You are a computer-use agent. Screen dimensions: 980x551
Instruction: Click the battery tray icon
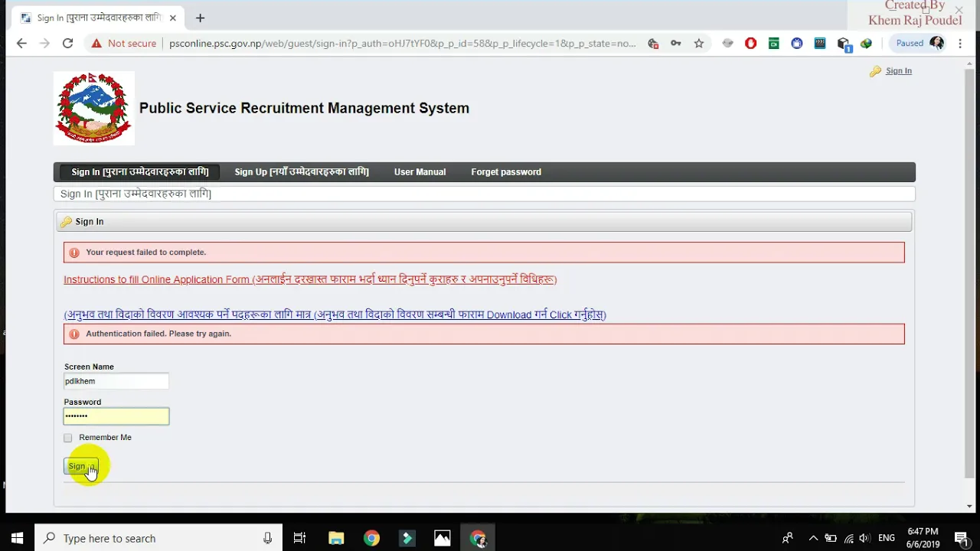[831, 538]
